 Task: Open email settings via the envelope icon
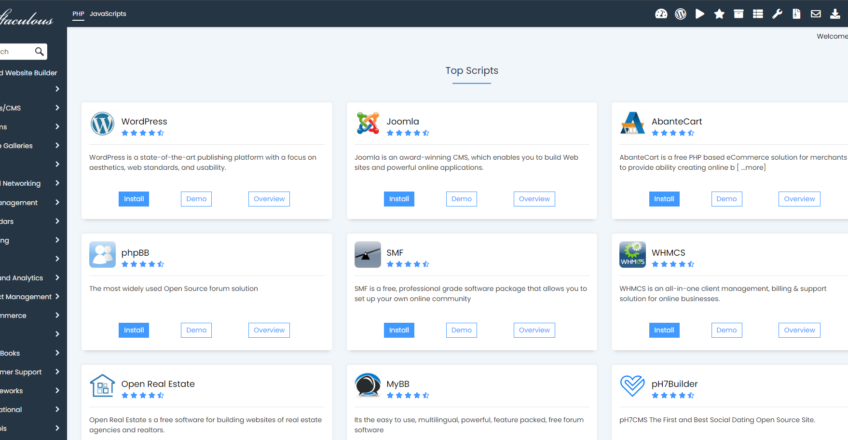point(816,14)
